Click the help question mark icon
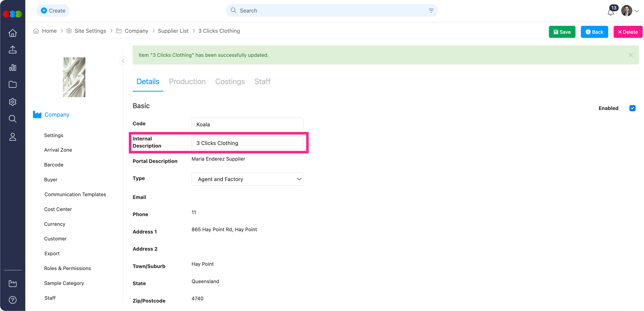644x311 pixels. click(13, 300)
